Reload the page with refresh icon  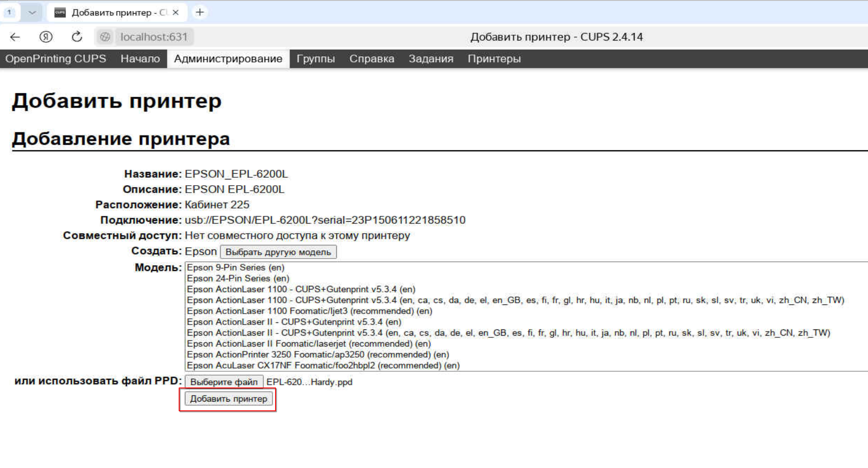click(77, 37)
